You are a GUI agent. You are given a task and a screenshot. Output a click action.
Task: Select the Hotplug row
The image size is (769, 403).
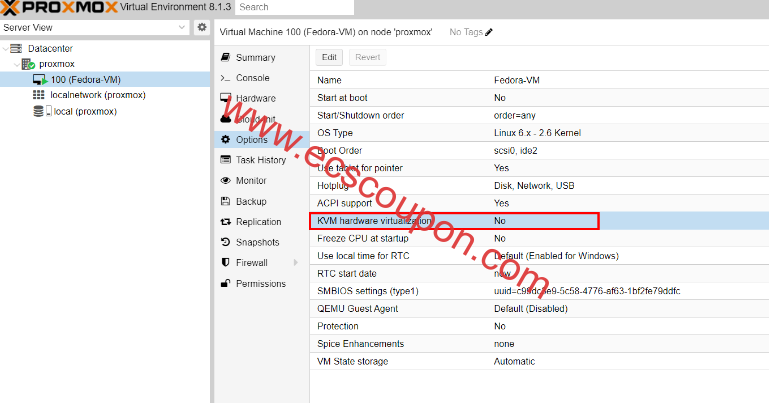[x=539, y=185]
